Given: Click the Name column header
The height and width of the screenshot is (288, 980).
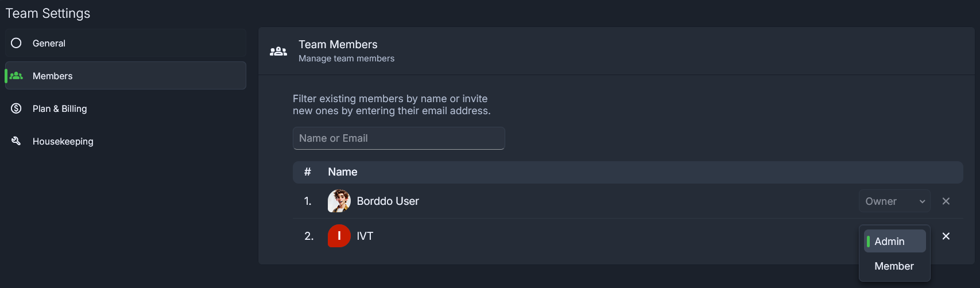Looking at the screenshot, I should click(343, 172).
